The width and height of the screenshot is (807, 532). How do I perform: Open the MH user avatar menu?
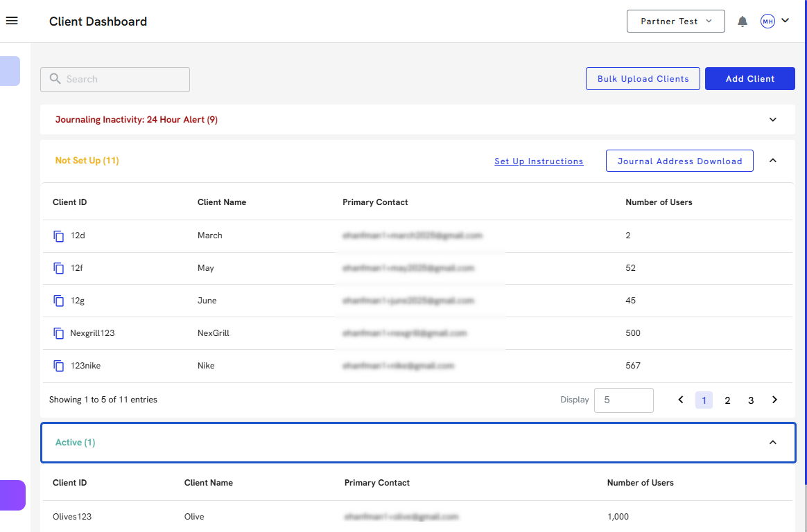tap(774, 21)
